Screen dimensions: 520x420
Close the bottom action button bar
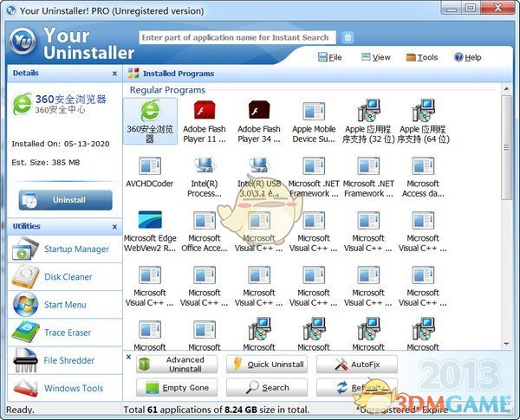click(128, 357)
